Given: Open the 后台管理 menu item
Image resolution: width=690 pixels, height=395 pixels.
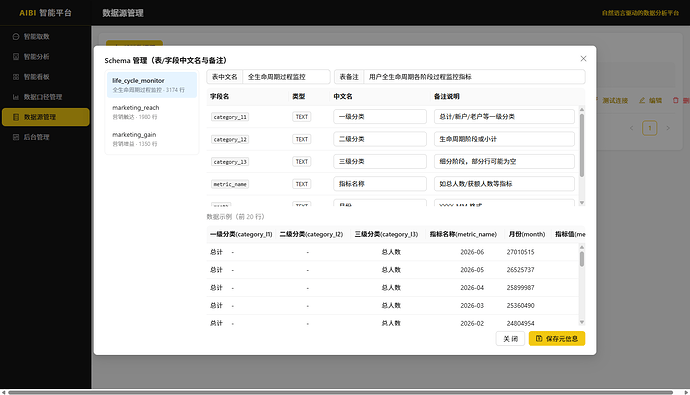Looking at the screenshot, I should coord(46,137).
